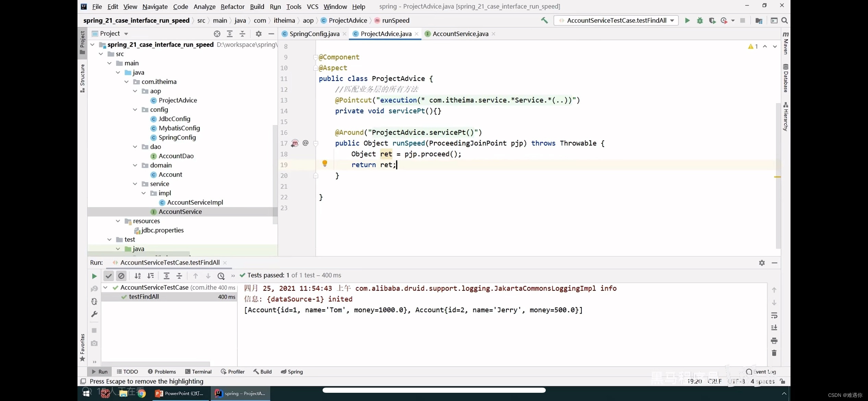
Task: Open Project panel settings gear
Action: click(258, 34)
